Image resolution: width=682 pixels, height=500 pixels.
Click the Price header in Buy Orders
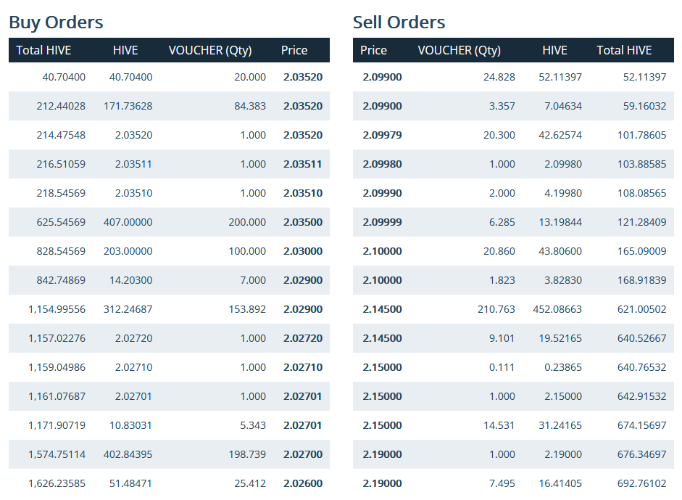294,50
